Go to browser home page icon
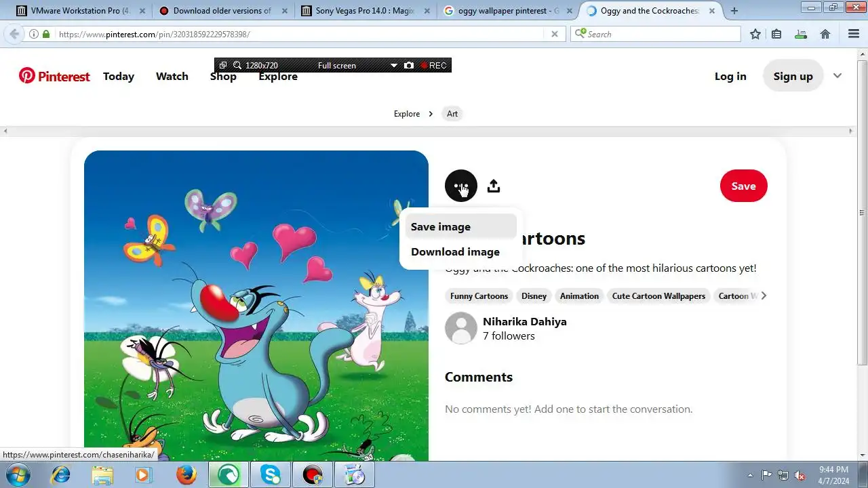 [825, 34]
